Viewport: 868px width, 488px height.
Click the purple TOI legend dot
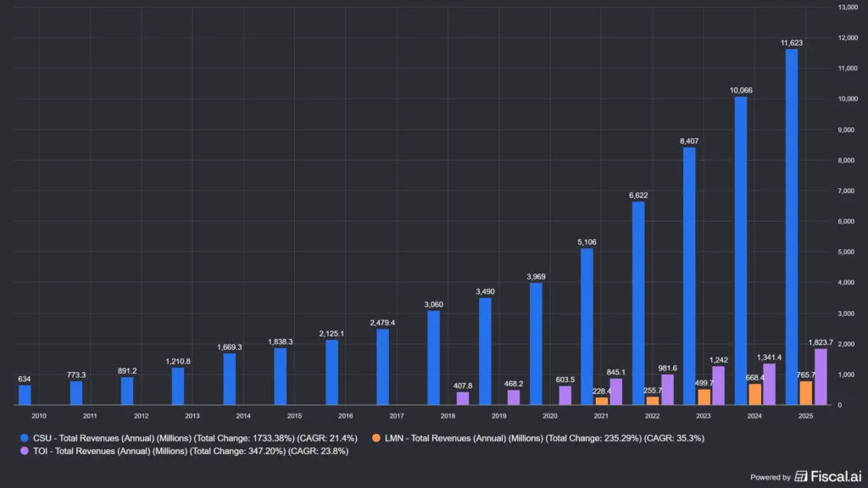pos(25,451)
